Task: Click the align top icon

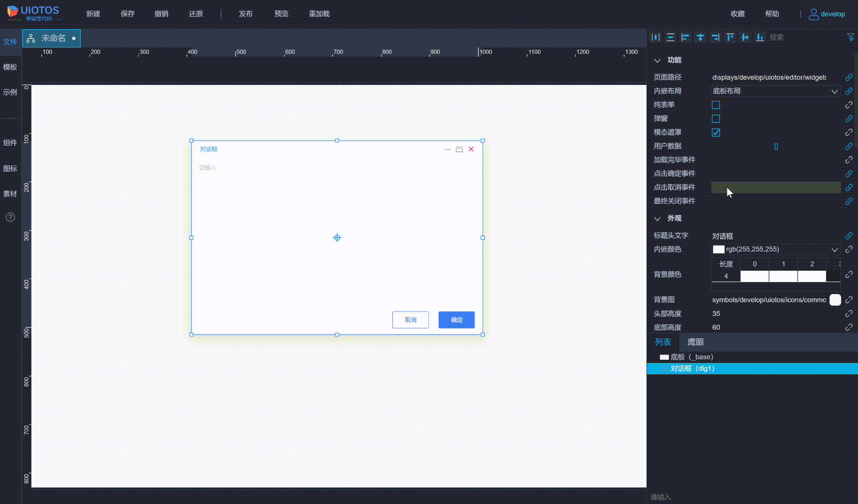Action: 730,37
